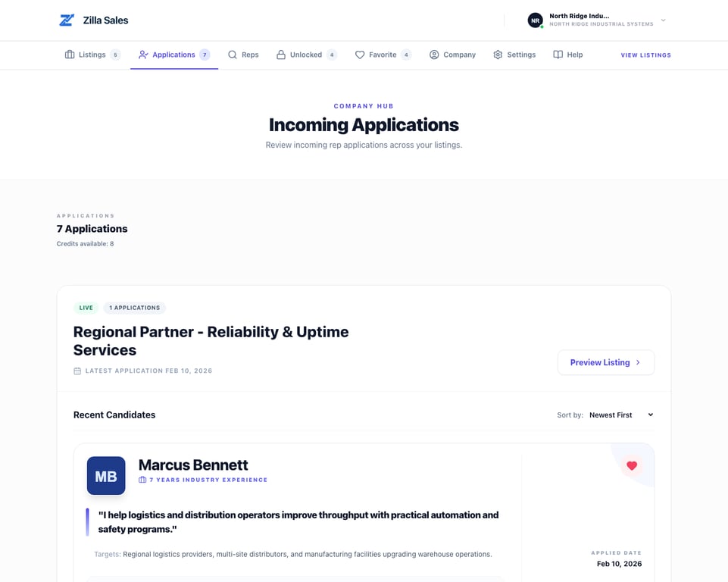Viewport: 728px width, 582px height.
Task: Open the Sort by Newest First dropdown
Action: click(x=621, y=415)
